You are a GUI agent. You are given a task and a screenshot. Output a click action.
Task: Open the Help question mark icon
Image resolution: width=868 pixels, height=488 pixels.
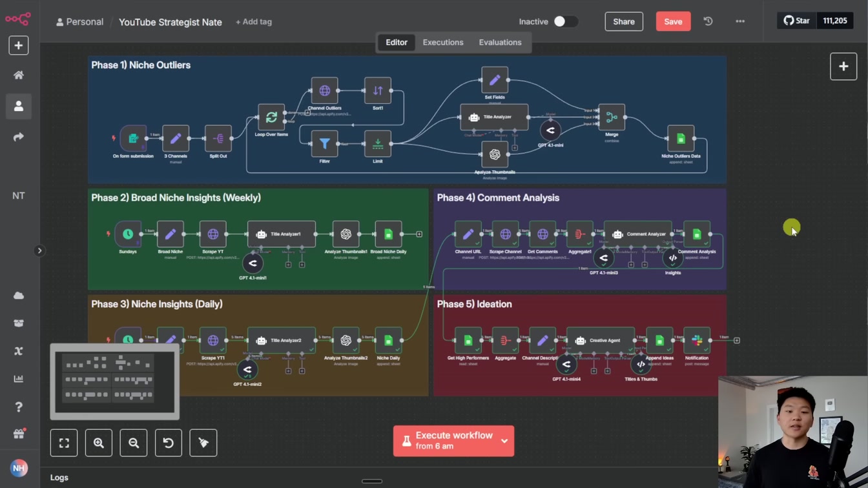click(x=19, y=407)
